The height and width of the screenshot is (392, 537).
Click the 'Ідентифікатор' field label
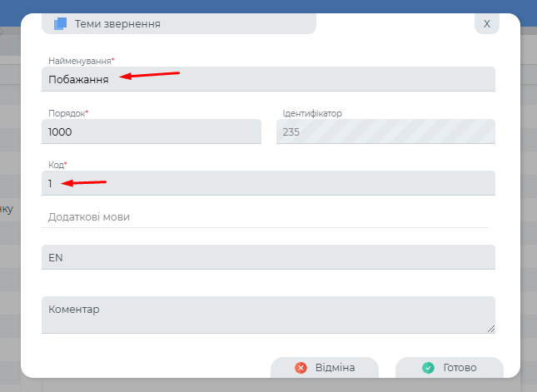coord(312,113)
